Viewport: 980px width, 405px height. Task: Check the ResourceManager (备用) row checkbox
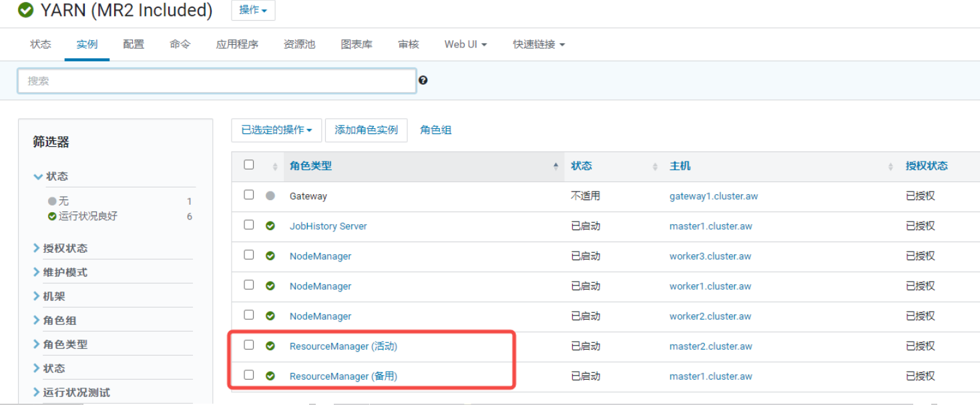point(249,375)
